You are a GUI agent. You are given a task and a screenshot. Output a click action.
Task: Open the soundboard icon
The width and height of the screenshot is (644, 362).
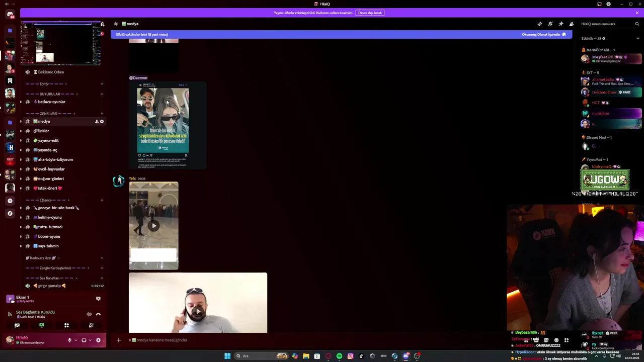91,325
